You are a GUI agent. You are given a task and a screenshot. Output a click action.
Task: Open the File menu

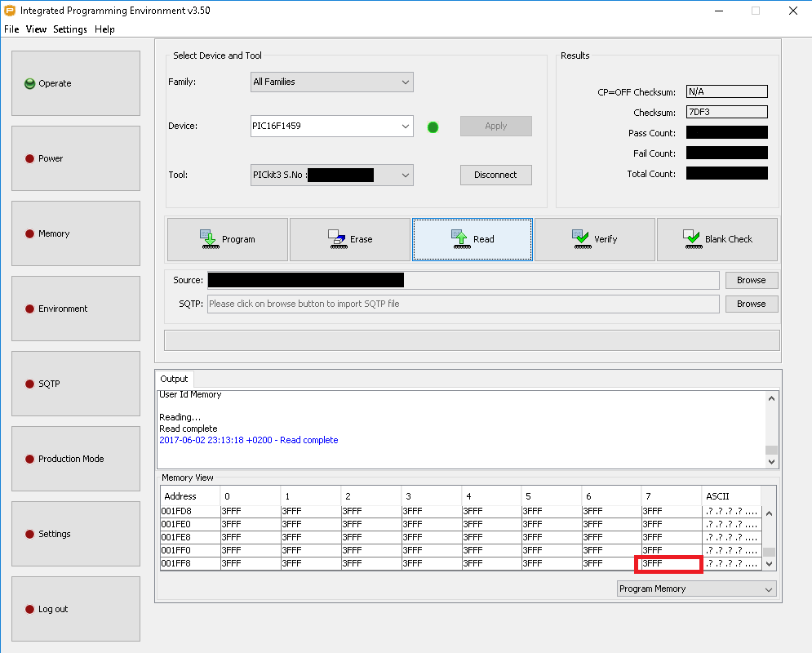[x=11, y=29]
